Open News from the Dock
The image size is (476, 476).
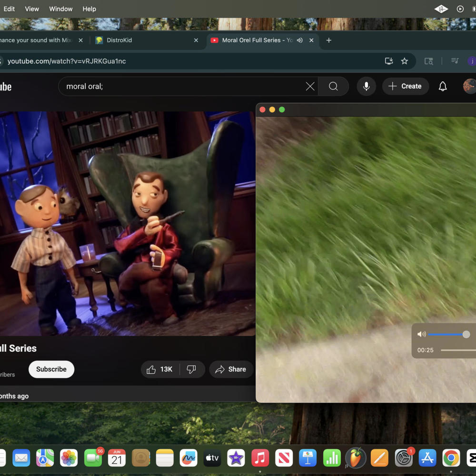pyautogui.click(x=284, y=457)
